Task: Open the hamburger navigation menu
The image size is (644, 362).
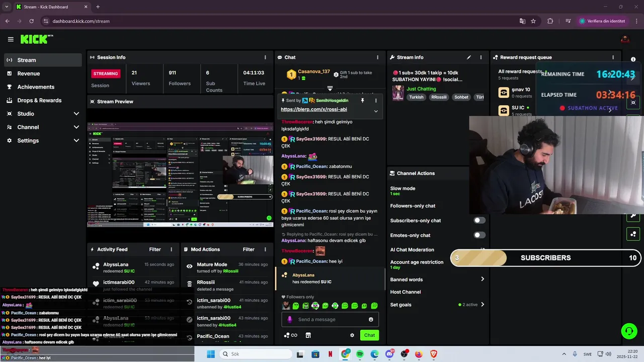Action: [11, 39]
